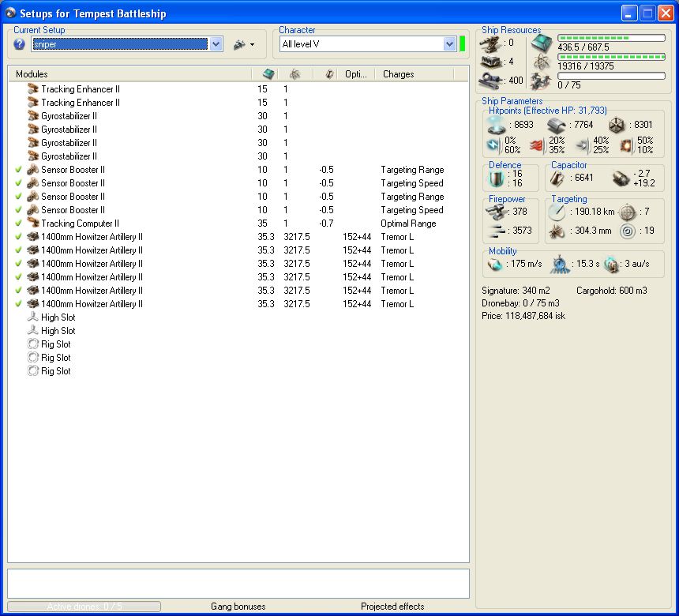This screenshot has height=616, width=679.
Task: Toggle the fourth Sensor Booster II checkmark
Action: tap(18, 210)
